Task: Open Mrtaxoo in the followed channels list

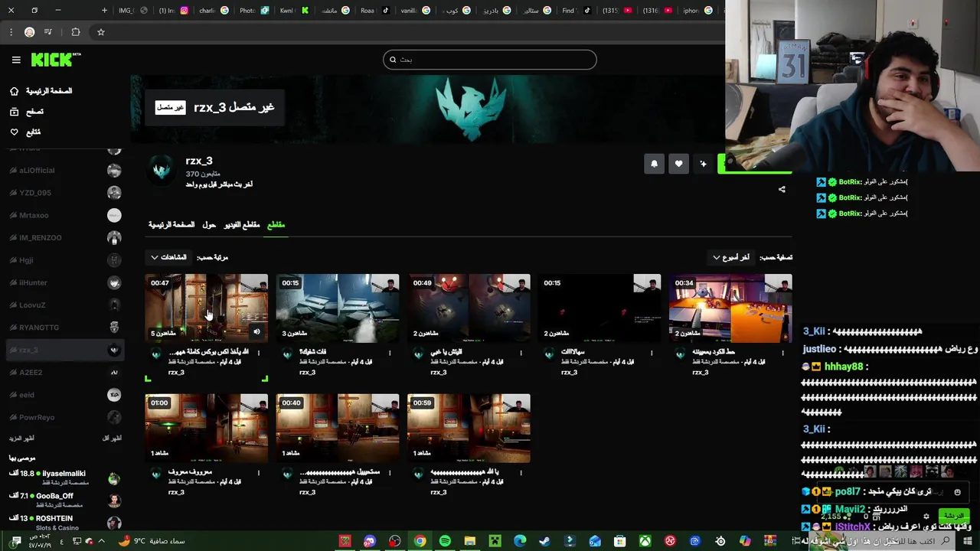Action: click(65, 216)
